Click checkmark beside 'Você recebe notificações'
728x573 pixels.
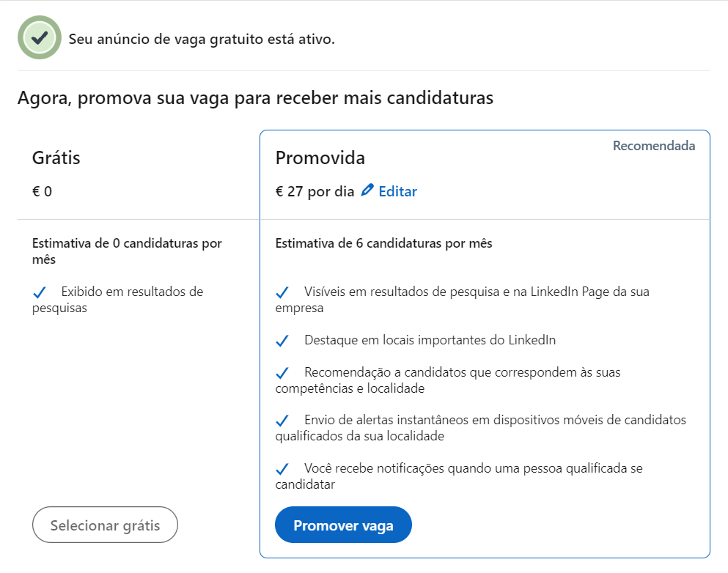tap(283, 467)
